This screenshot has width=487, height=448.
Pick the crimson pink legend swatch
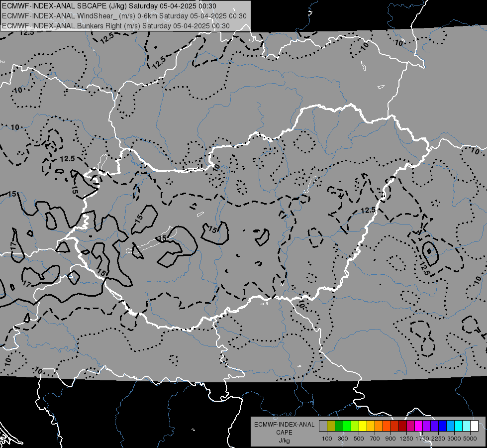pos(410,426)
